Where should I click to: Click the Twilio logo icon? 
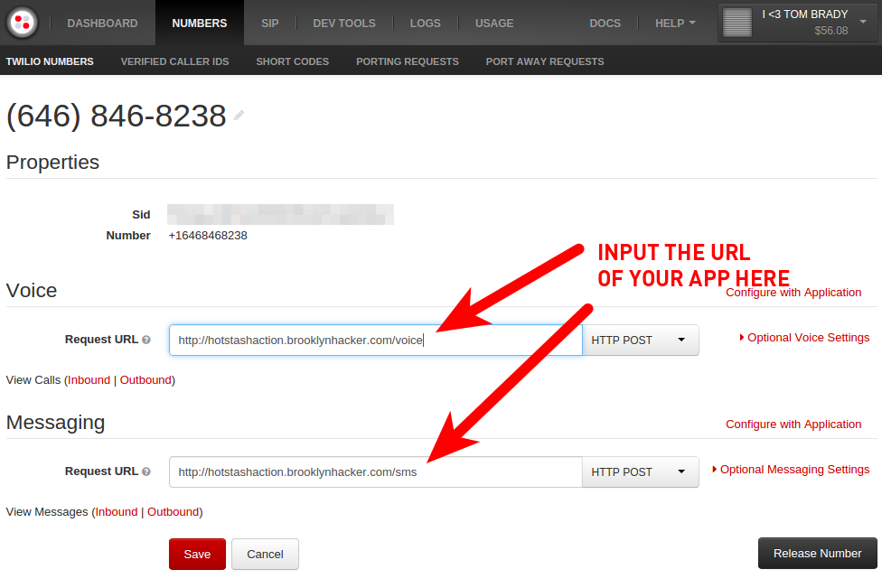tap(22, 23)
